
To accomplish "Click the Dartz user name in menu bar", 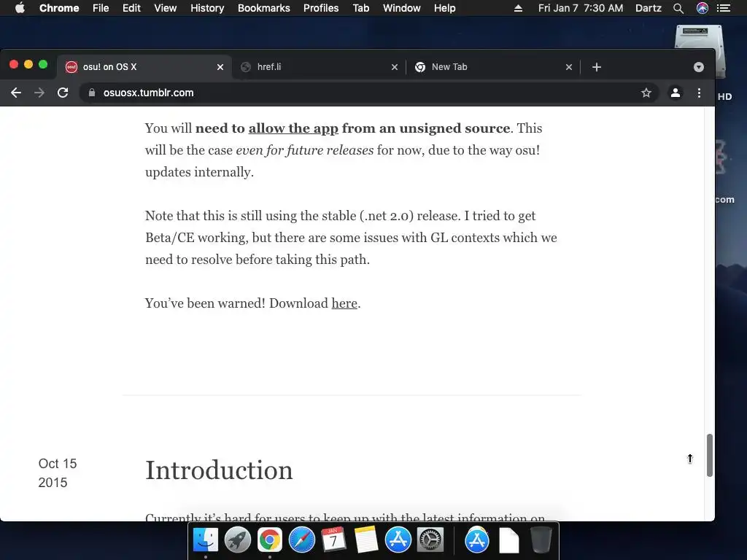I will pyautogui.click(x=649, y=8).
